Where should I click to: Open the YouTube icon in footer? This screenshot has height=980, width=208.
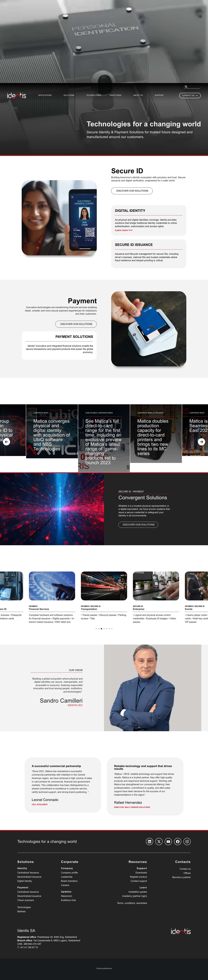[168, 842]
